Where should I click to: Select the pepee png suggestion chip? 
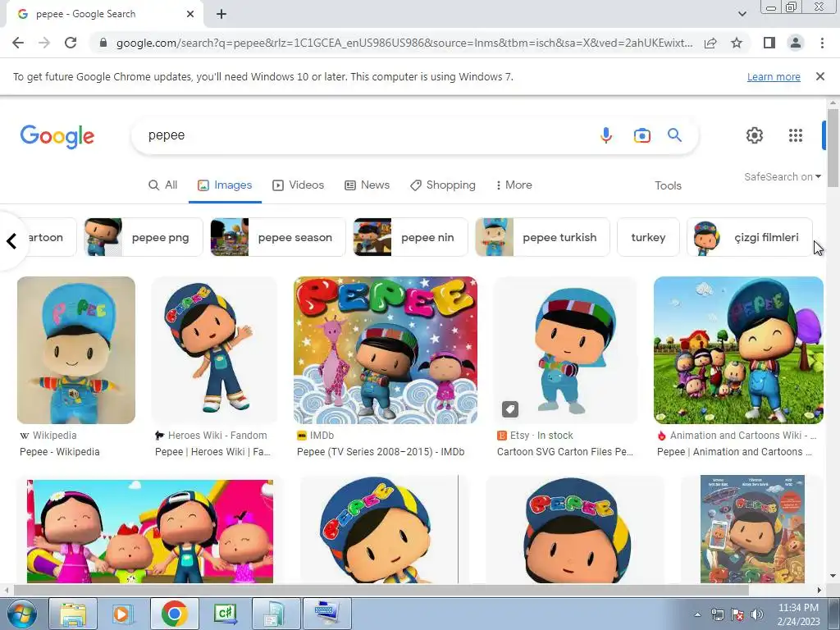143,237
